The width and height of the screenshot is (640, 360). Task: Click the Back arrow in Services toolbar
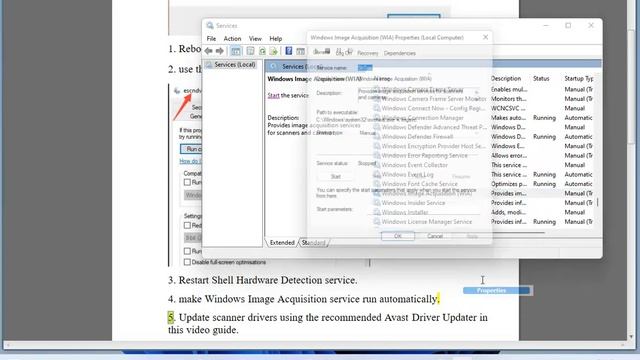(x=209, y=51)
